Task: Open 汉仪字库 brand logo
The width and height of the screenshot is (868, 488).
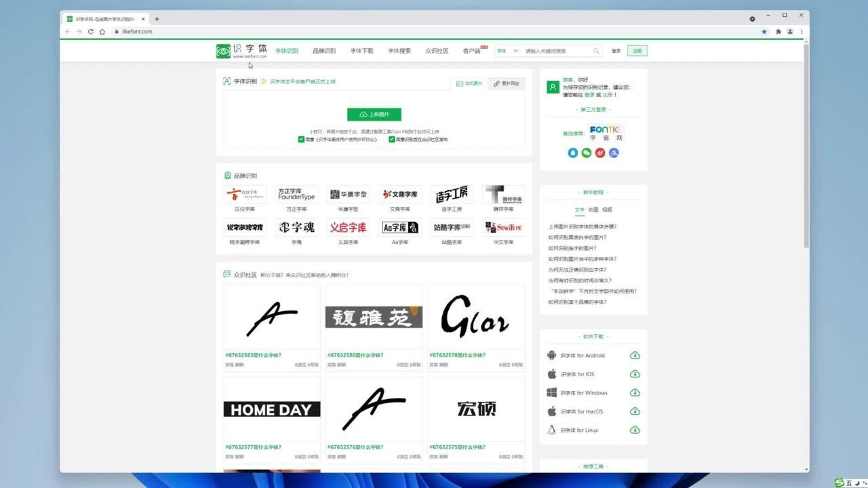Action: pyautogui.click(x=245, y=195)
